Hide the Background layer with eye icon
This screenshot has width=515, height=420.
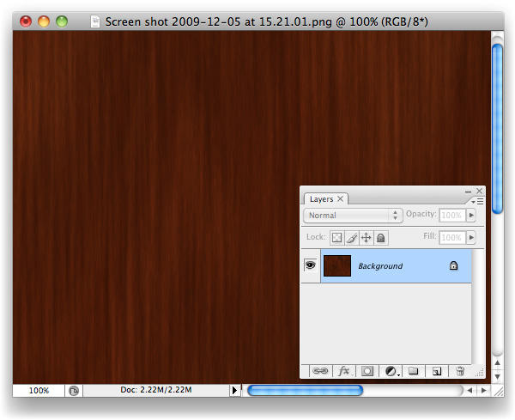pos(310,266)
